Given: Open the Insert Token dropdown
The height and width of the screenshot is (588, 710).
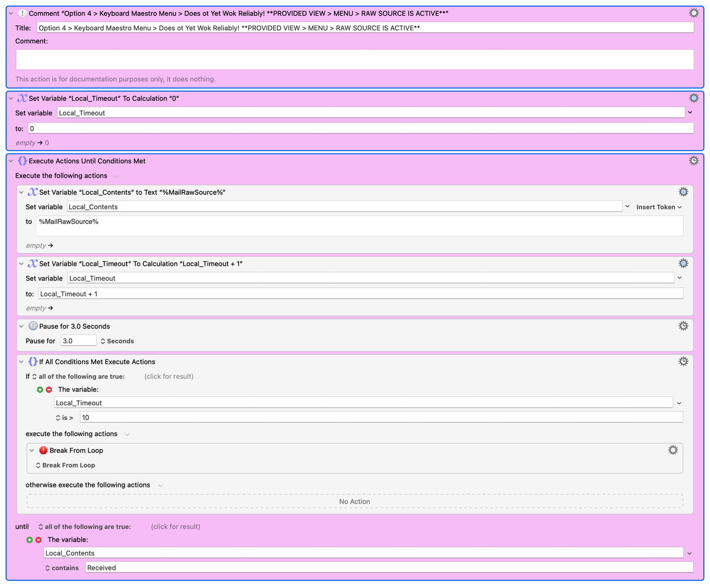Looking at the screenshot, I should click(659, 207).
